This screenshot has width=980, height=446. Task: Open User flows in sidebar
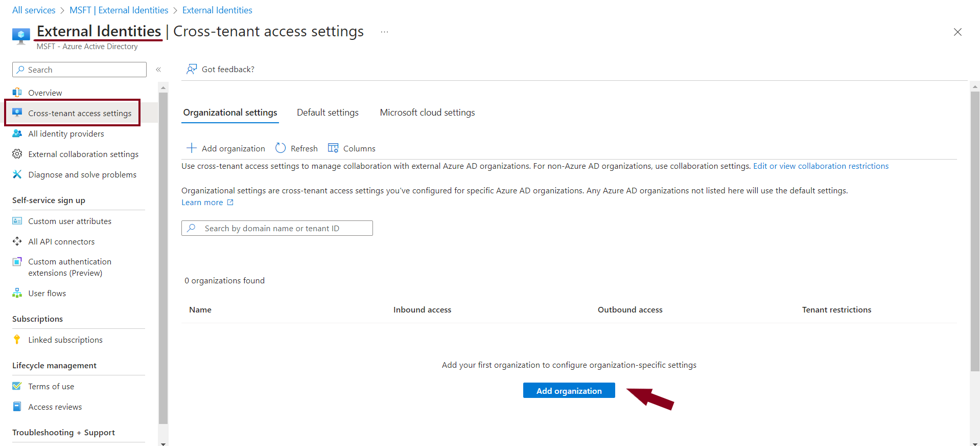[x=46, y=294]
